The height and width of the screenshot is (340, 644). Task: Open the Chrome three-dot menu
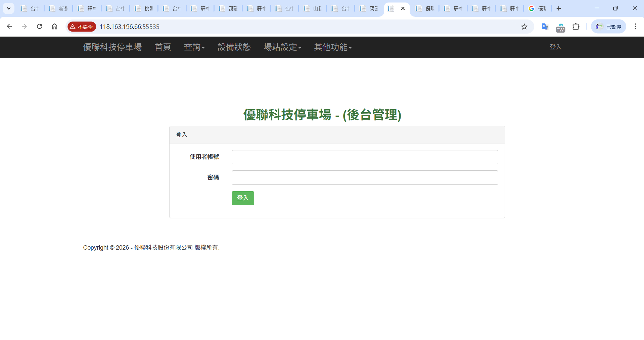click(x=635, y=27)
